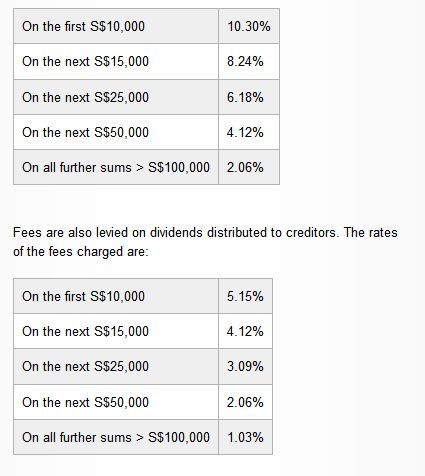Click the 'On the first S$10,000' cell in top table

[x=116, y=26]
